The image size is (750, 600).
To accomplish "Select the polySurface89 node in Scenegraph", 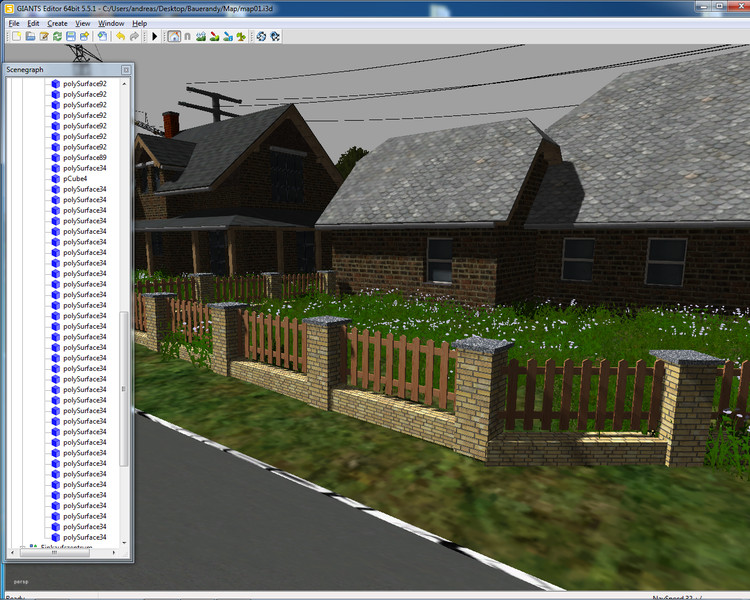I will (x=85, y=157).
